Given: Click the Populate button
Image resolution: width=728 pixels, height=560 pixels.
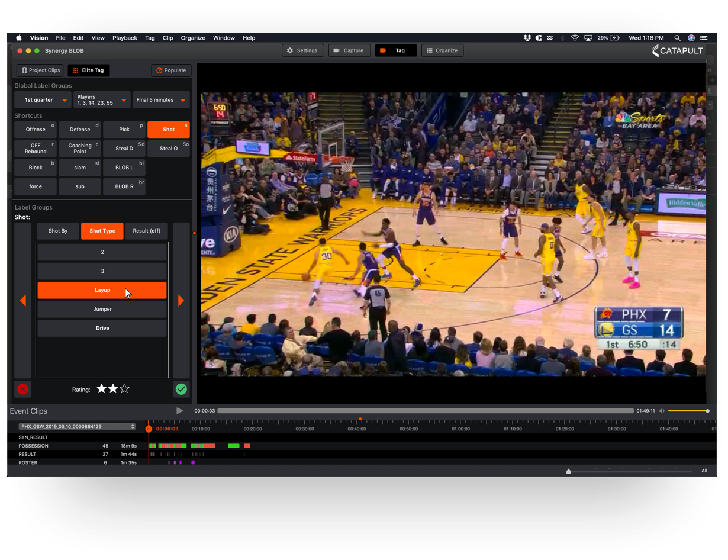Looking at the screenshot, I should click(171, 70).
